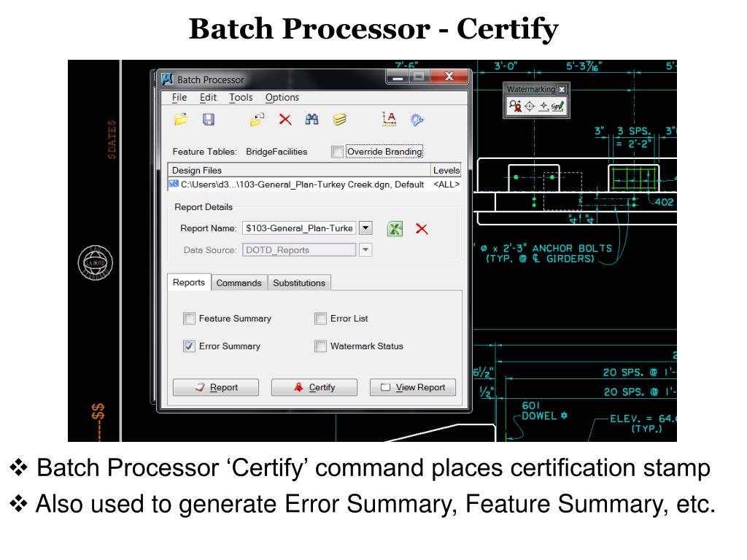This screenshot has width=747, height=560.
Task: Check the Feature Summary box
Action: 189,318
